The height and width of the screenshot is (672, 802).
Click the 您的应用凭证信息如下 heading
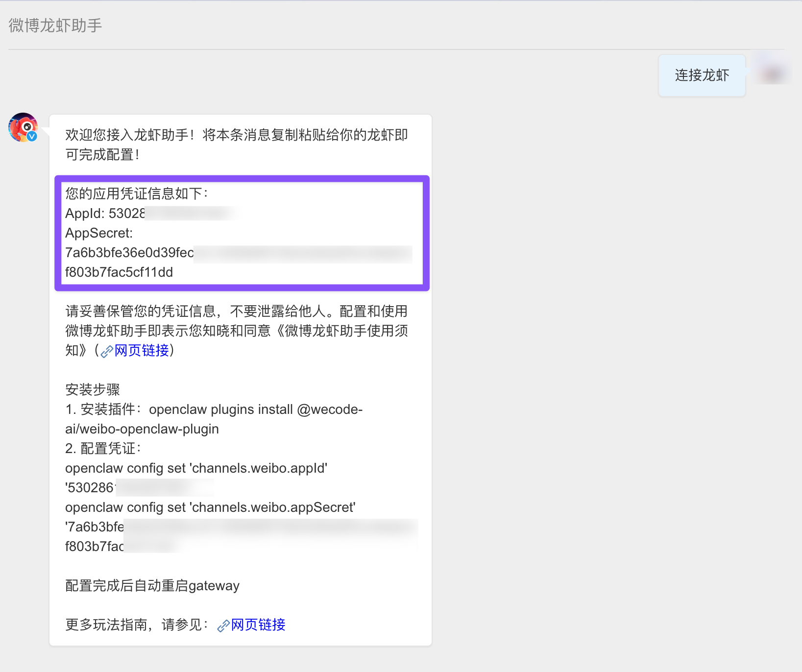click(x=137, y=193)
